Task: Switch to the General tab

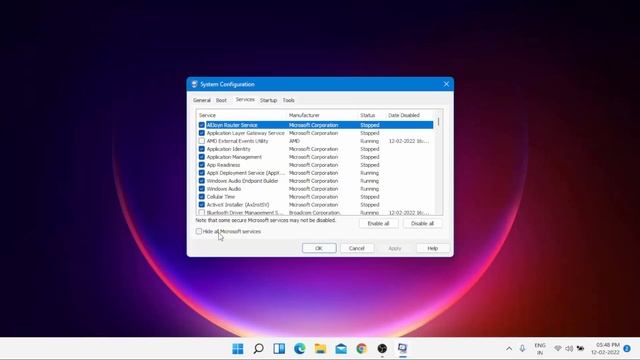Action: tap(202, 100)
